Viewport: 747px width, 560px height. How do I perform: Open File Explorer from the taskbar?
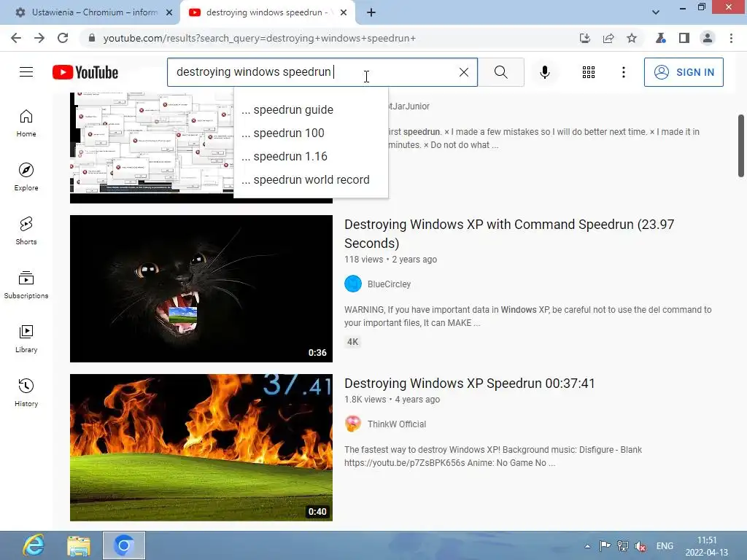coord(79,545)
